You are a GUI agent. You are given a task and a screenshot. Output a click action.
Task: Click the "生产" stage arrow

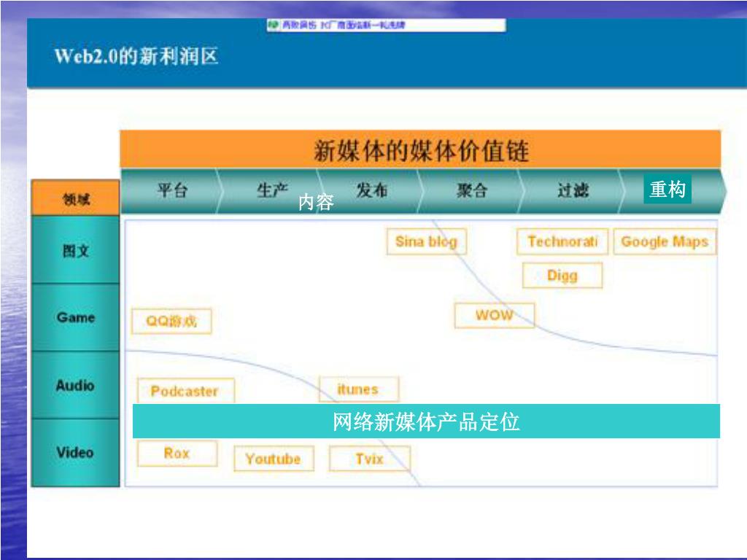pyautogui.click(x=271, y=190)
